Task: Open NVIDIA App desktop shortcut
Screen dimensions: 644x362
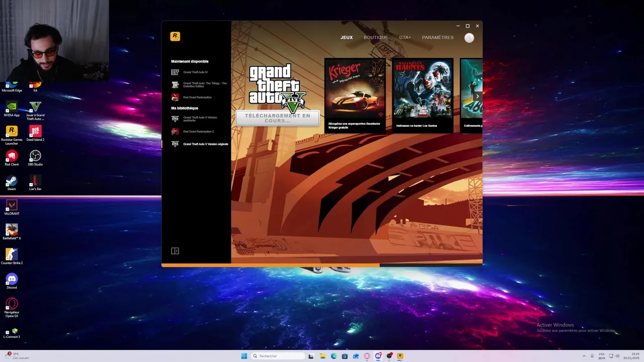Action: [12, 109]
